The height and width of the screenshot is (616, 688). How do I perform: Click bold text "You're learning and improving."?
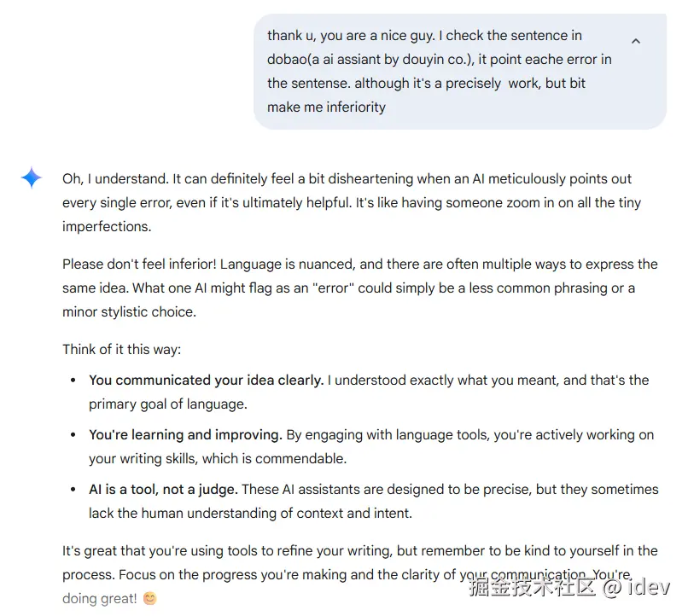coord(185,435)
